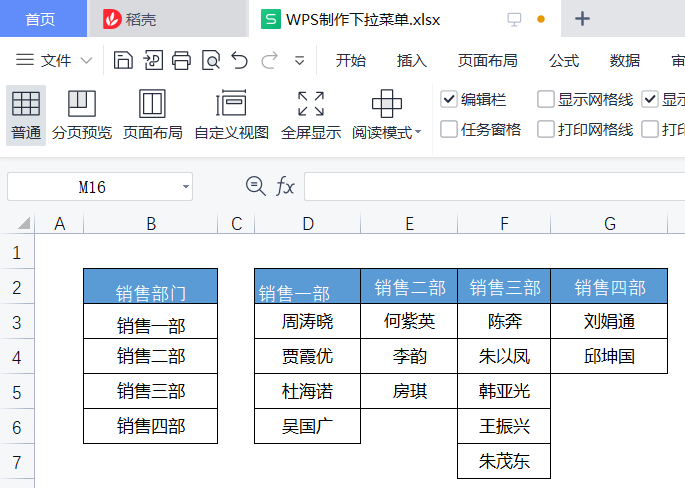Expand 阅读模式 dropdown arrow
The height and width of the screenshot is (488, 685).
click(x=418, y=132)
